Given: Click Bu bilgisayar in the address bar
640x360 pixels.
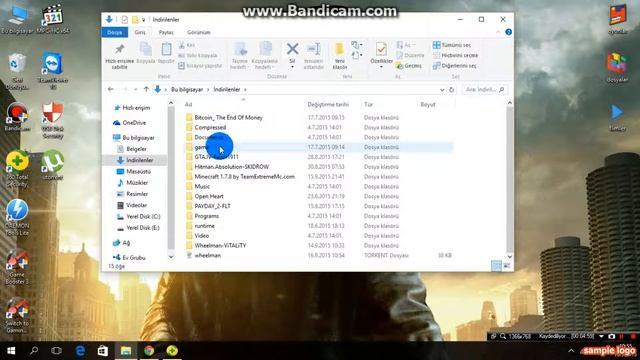Looking at the screenshot, I should coord(187,89).
